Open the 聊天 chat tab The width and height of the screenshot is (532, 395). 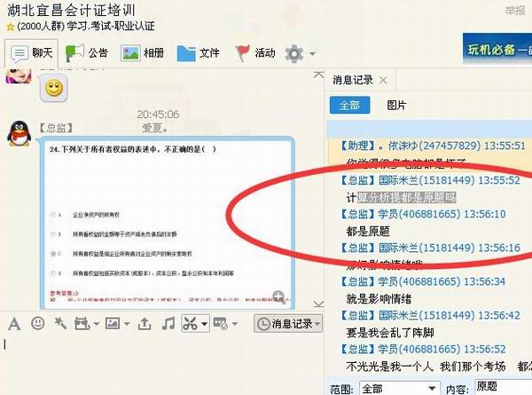(31, 53)
